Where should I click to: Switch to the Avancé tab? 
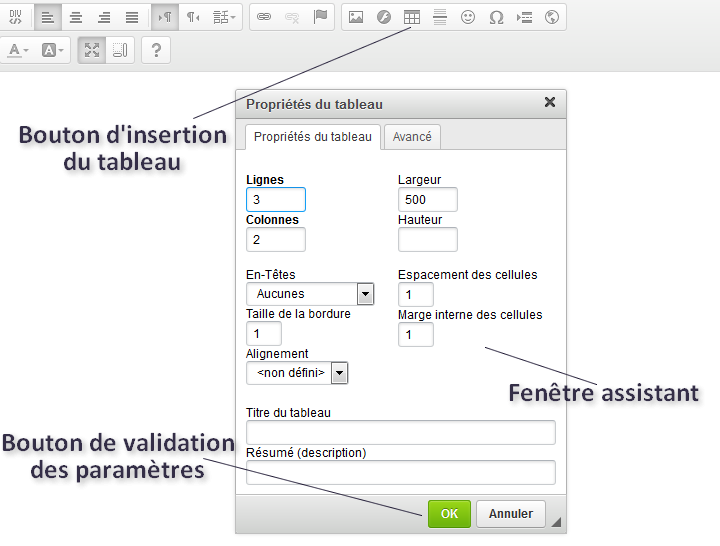(x=412, y=137)
